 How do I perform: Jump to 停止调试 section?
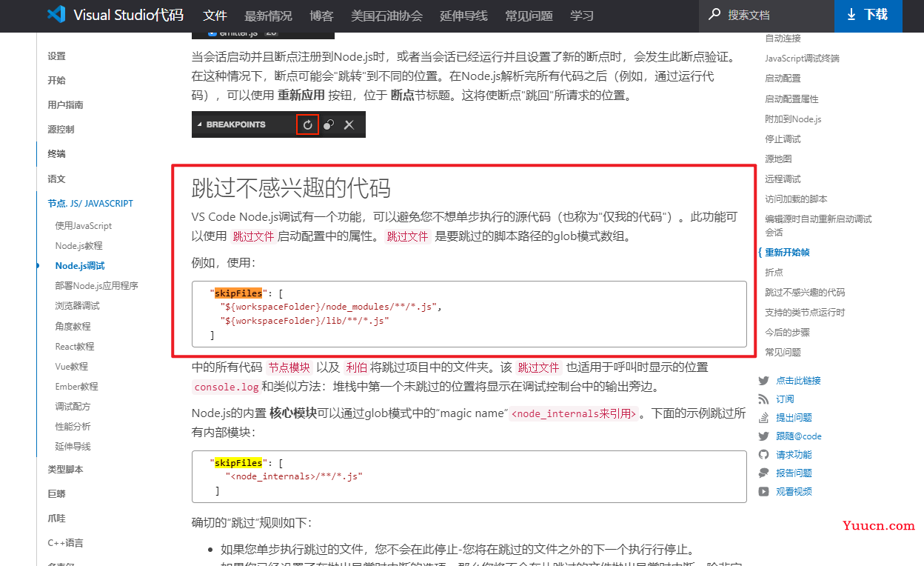tap(783, 139)
